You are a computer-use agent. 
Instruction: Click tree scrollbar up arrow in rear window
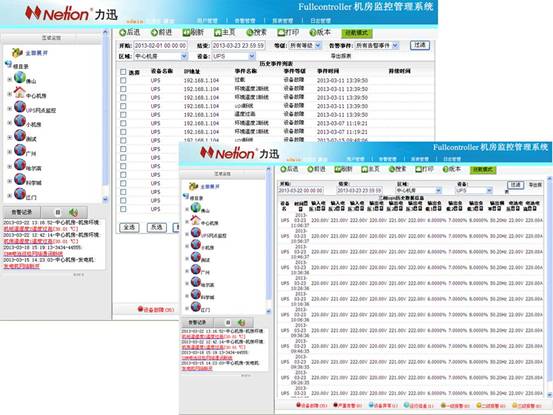coord(105,32)
